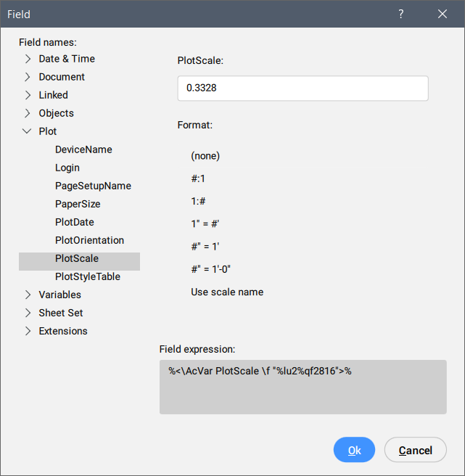The height and width of the screenshot is (476, 465).
Task: Select PlotStyleTable field
Action: (87, 276)
